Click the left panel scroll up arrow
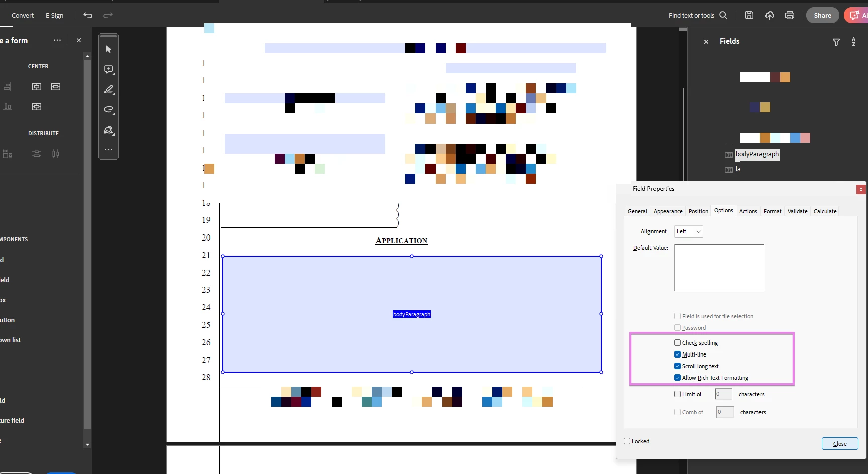Image resolution: width=868 pixels, height=474 pixels. click(x=88, y=56)
